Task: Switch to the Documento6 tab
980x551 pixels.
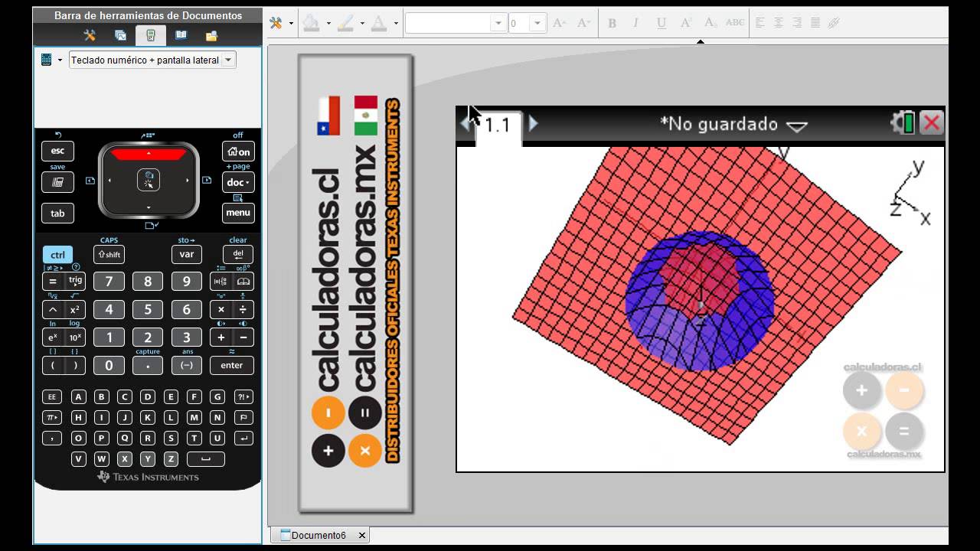Action: pyautogui.click(x=318, y=535)
